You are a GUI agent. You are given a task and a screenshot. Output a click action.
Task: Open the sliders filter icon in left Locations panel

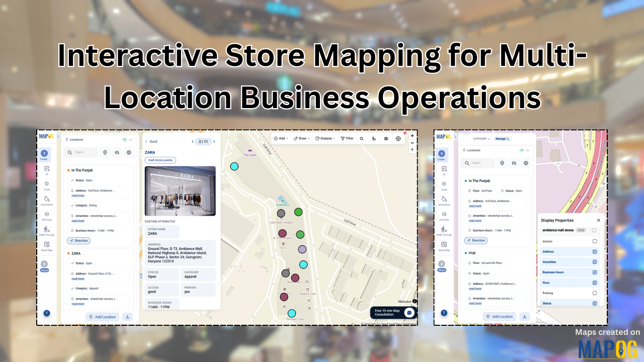click(117, 152)
